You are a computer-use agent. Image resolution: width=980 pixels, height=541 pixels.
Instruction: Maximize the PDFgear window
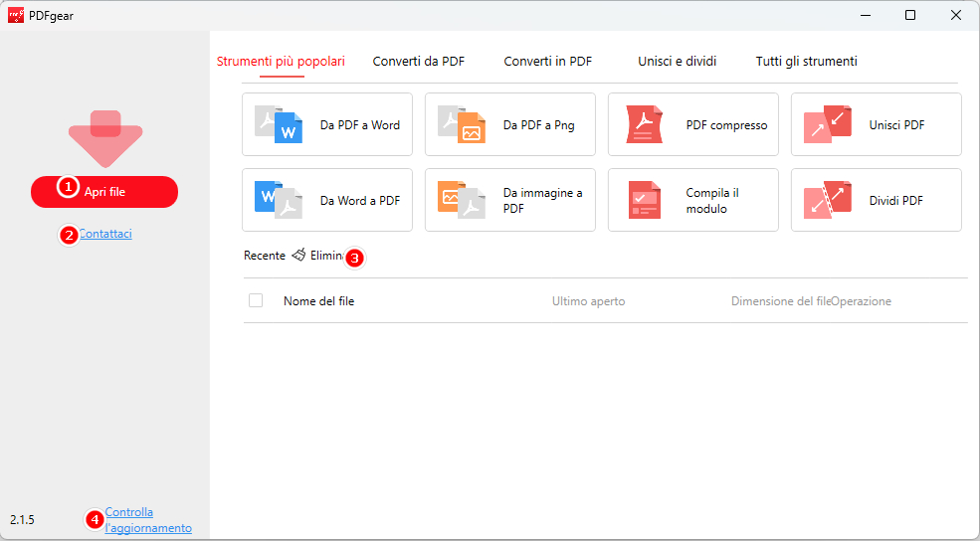[x=910, y=15]
